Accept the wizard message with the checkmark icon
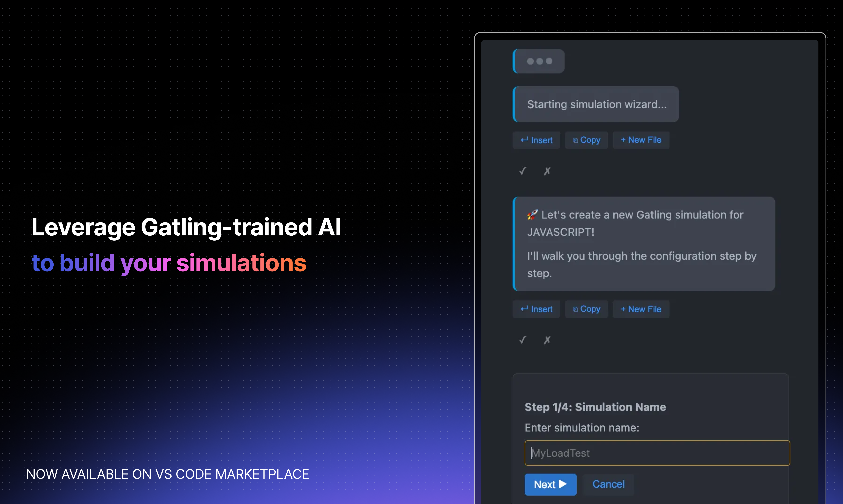Viewport: 843px width, 504px height. click(522, 171)
